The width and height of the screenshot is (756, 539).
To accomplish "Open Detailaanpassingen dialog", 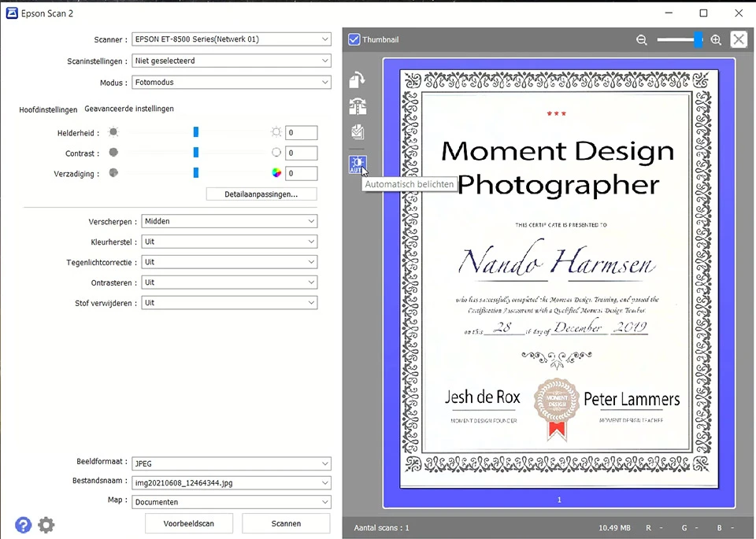I will [261, 194].
